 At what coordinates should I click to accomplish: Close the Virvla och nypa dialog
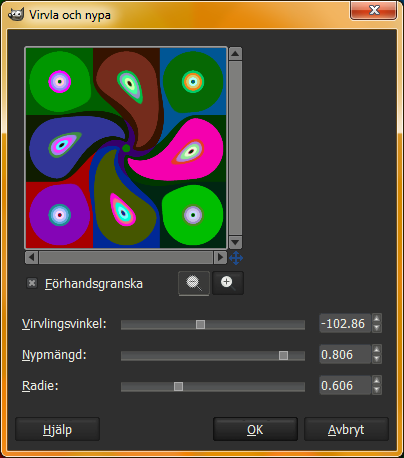pyautogui.click(x=374, y=10)
